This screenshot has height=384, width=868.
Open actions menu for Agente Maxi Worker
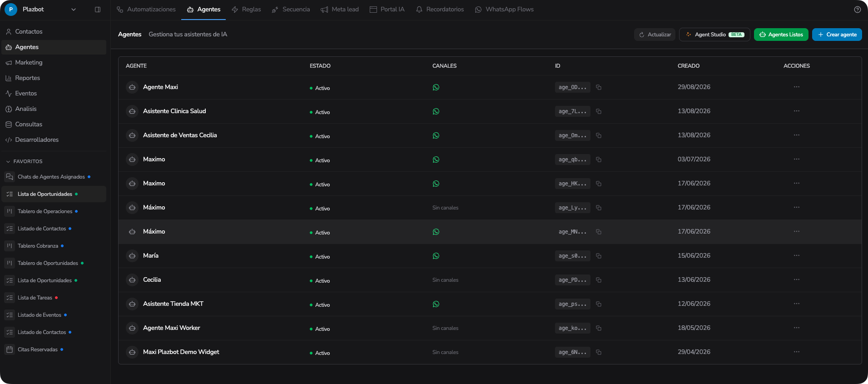tap(797, 328)
